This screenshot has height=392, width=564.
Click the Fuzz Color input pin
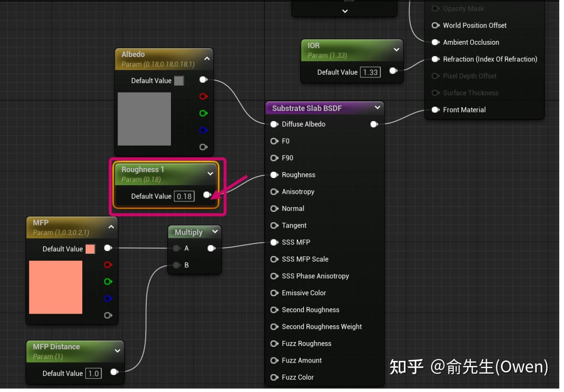[274, 377]
